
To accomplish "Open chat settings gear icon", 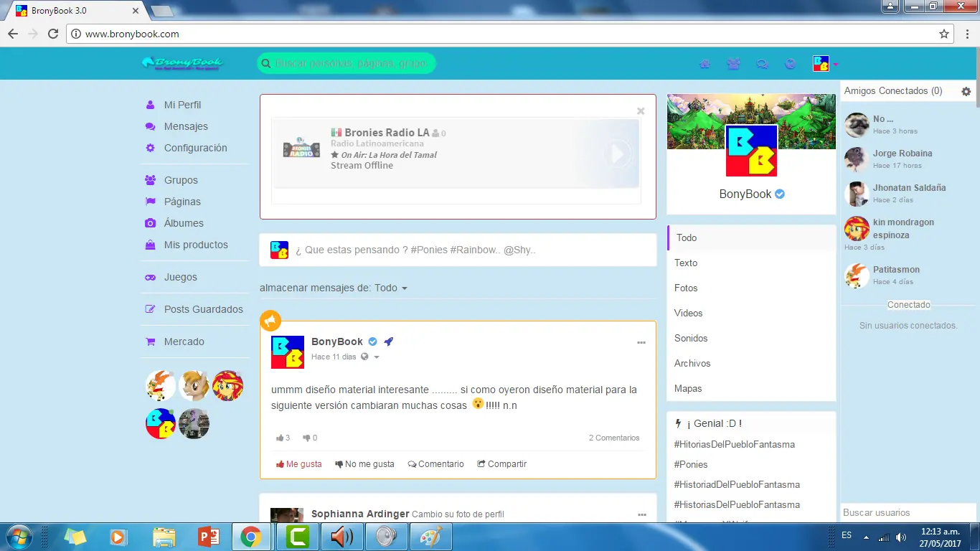I will pyautogui.click(x=966, y=91).
